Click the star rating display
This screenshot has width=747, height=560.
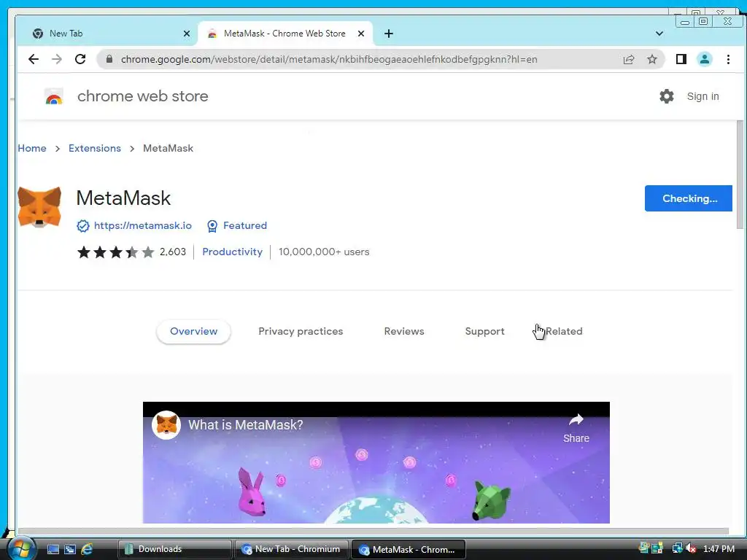tap(116, 252)
